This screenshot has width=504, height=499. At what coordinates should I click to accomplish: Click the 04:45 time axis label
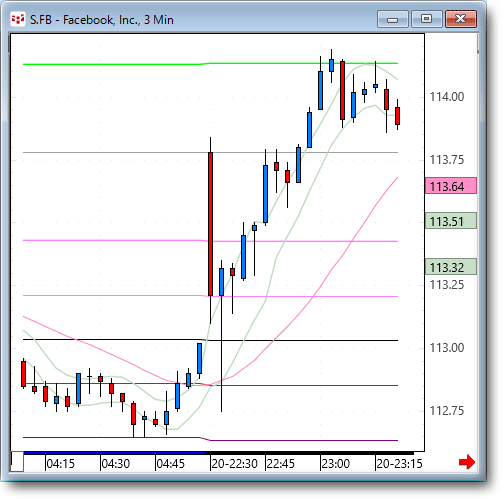point(171,464)
